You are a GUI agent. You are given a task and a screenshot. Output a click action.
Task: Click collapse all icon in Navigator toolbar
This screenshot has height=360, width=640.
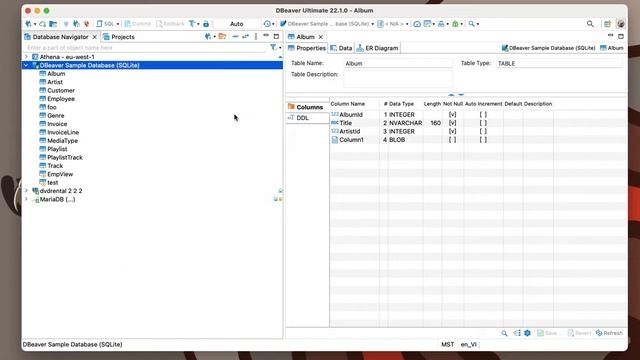point(235,37)
